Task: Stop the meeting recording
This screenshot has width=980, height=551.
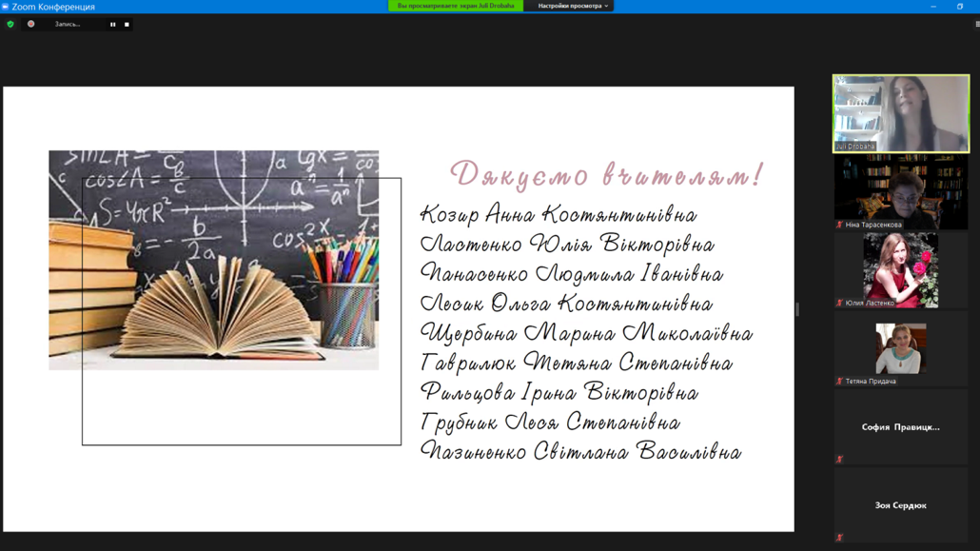Action: pyautogui.click(x=127, y=25)
